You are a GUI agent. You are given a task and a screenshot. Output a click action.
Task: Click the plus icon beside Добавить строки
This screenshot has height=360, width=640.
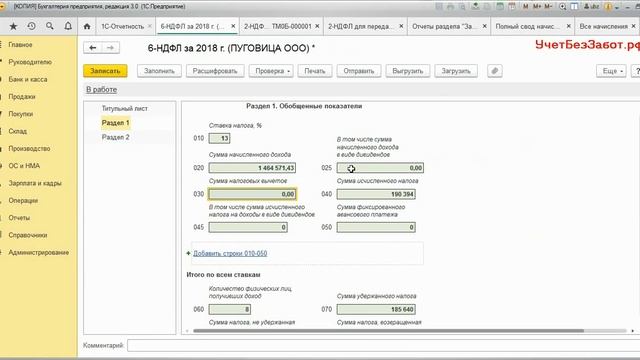[x=188, y=253]
